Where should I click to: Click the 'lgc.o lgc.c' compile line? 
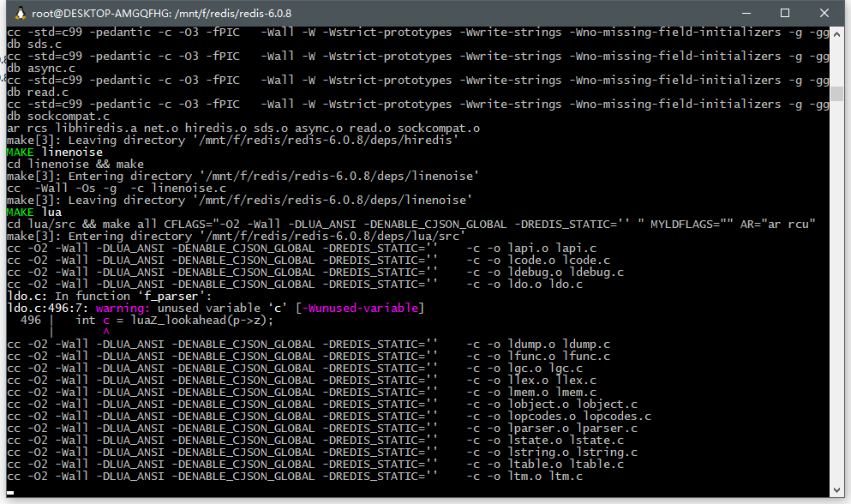(x=294, y=369)
